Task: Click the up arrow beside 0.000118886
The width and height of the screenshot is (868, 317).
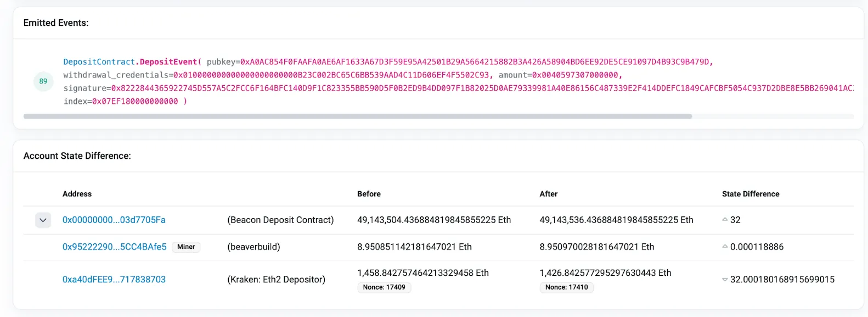Action: [x=725, y=247]
